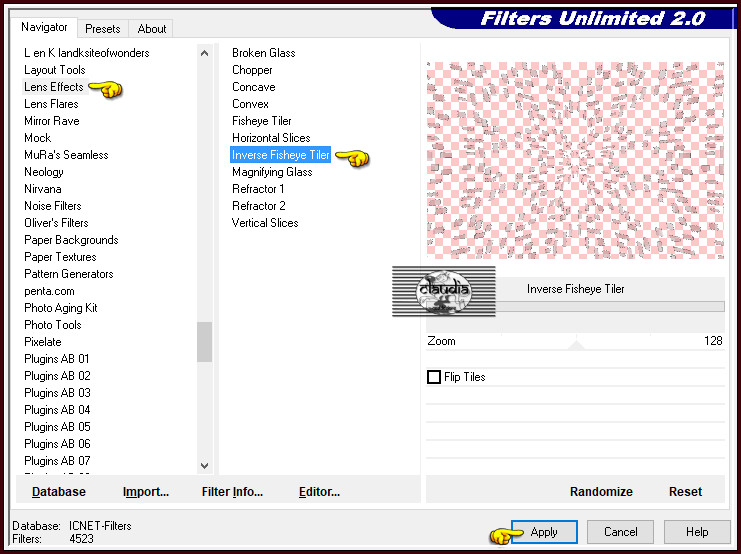Select Layout Tools category
741x554 pixels.
(x=55, y=70)
